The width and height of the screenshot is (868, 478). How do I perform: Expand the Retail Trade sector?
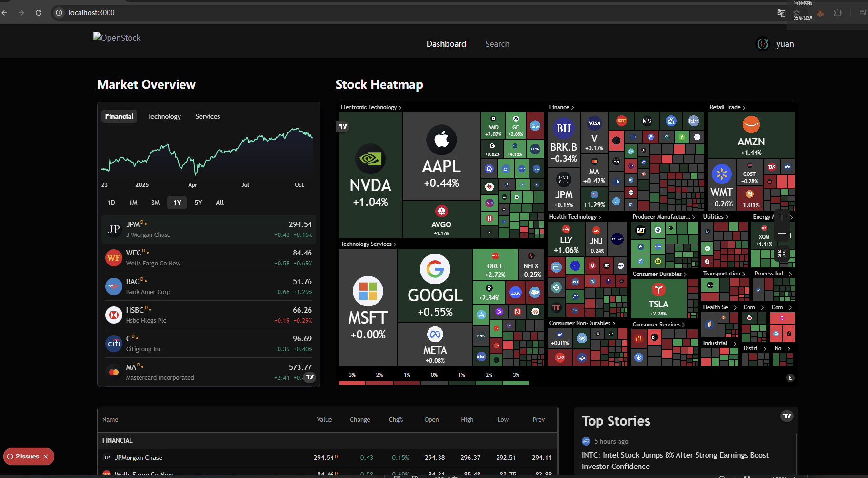point(728,107)
